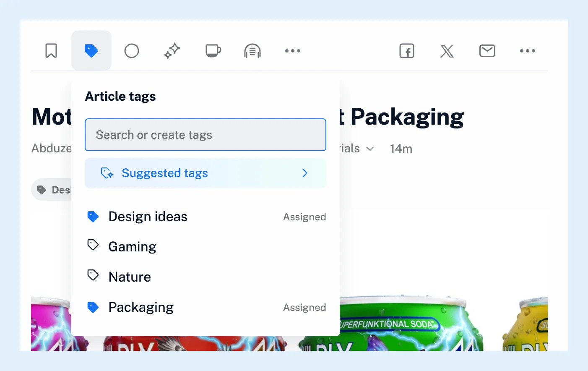This screenshot has height=371, width=588.
Task: Assign the Nature tag
Action: (206, 277)
